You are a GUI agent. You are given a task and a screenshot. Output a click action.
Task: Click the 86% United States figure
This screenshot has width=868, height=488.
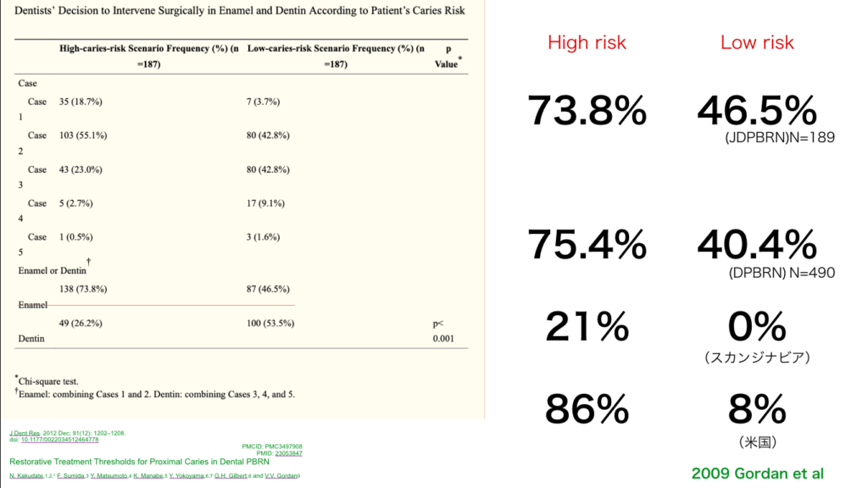587,410
